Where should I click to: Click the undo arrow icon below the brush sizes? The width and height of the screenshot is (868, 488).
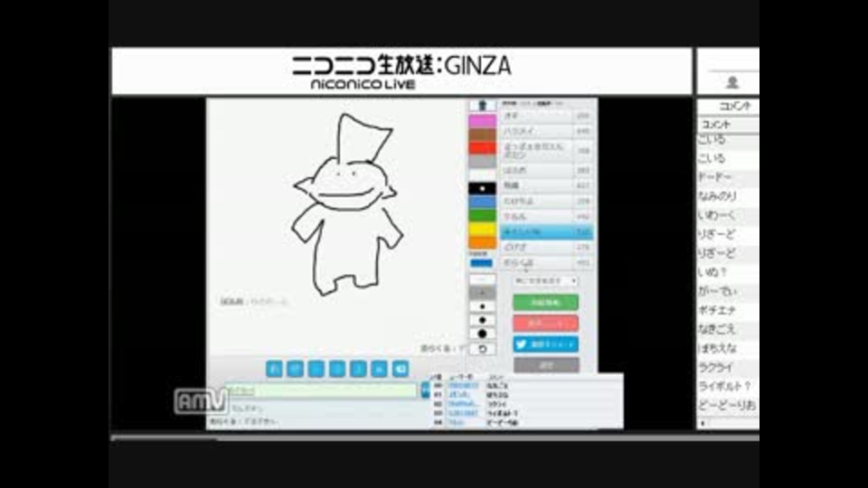pos(482,349)
